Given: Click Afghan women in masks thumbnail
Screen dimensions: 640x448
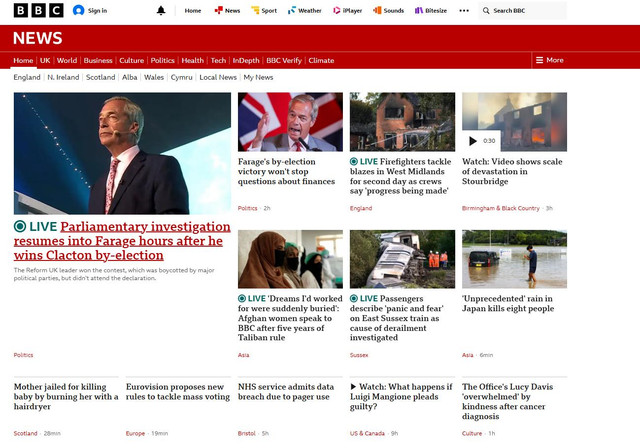Looking at the screenshot, I should click(290, 259).
